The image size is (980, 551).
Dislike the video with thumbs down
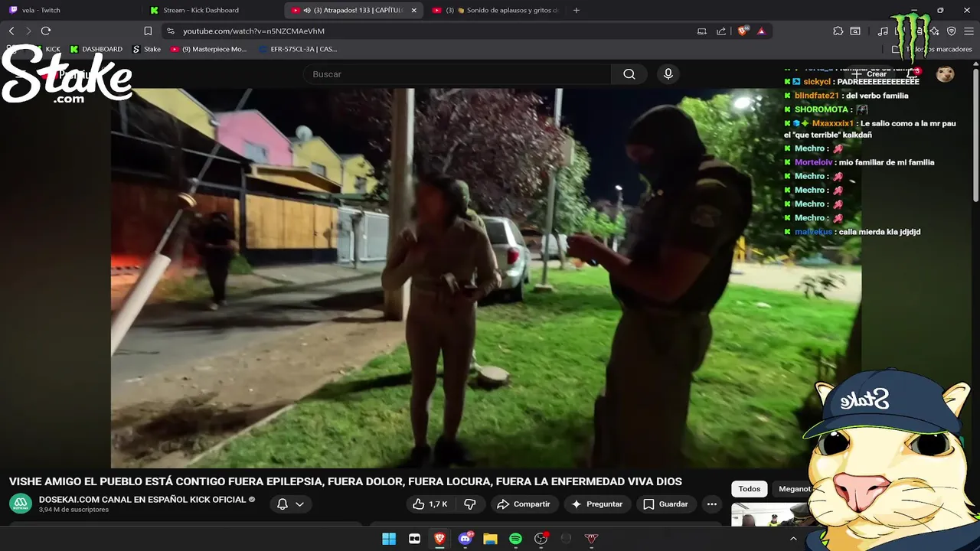(x=470, y=504)
